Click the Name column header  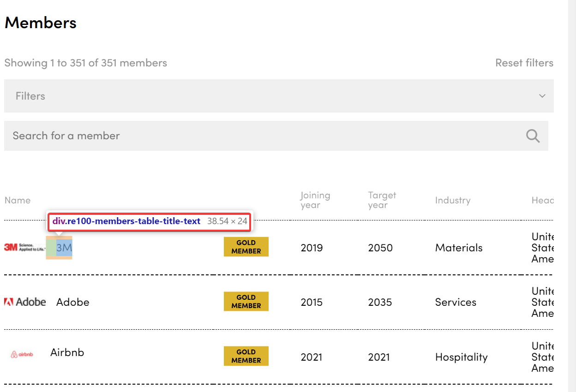tap(18, 200)
